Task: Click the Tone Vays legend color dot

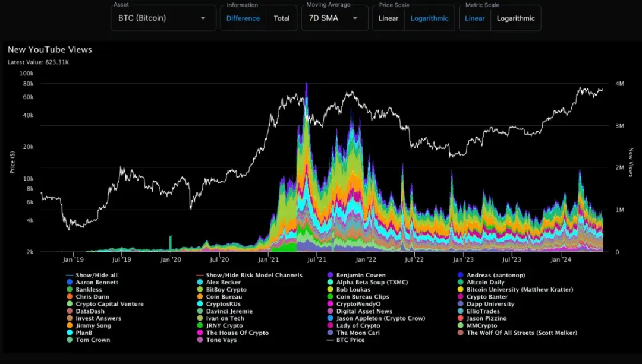Action: pyautogui.click(x=200, y=340)
